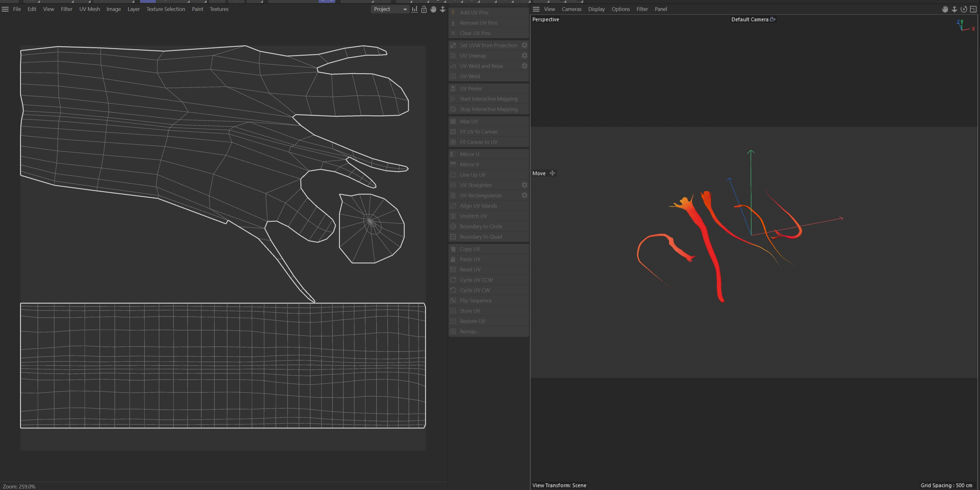
Task: Click the UV editor histogram icon
Action: click(415, 9)
